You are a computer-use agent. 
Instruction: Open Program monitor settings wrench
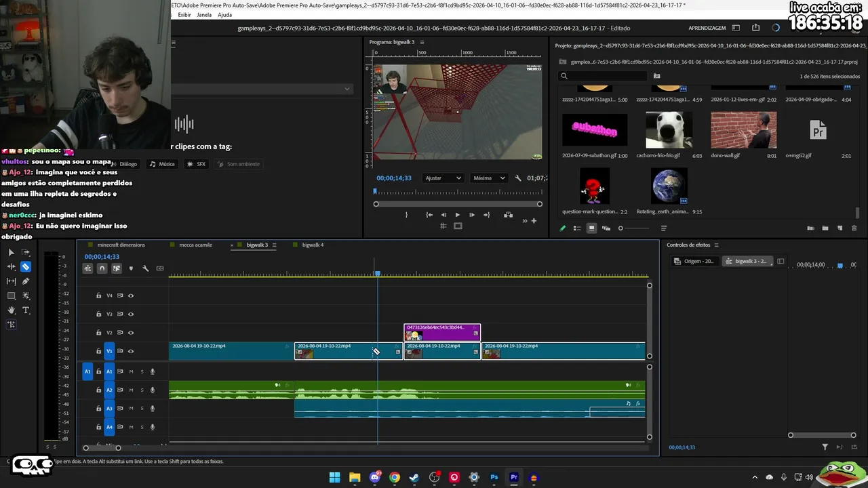tap(518, 178)
